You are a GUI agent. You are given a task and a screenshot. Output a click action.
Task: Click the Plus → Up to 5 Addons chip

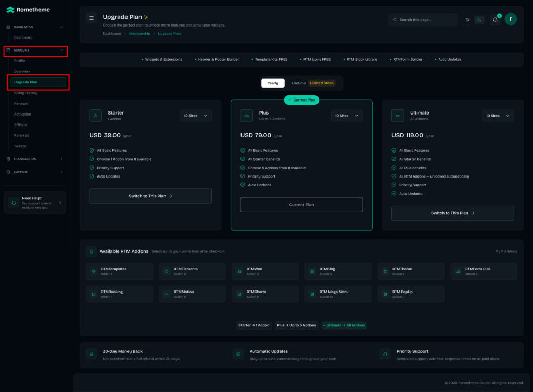296,325
